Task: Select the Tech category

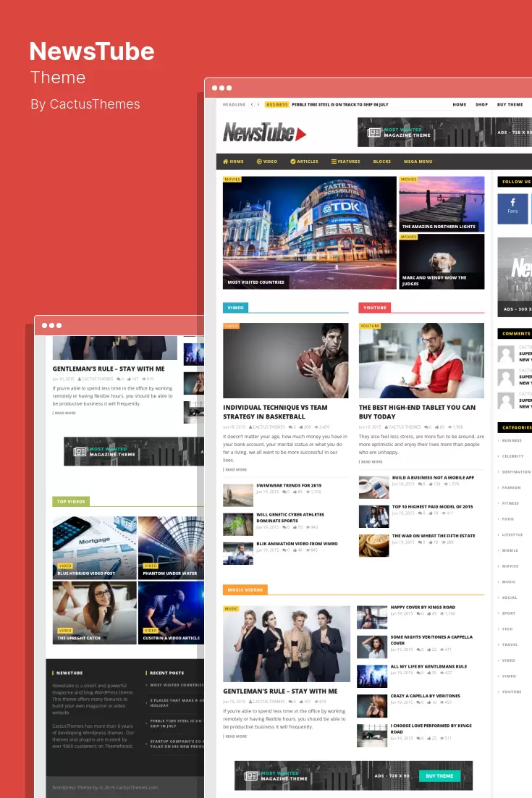Action: (x=507, y=629)
